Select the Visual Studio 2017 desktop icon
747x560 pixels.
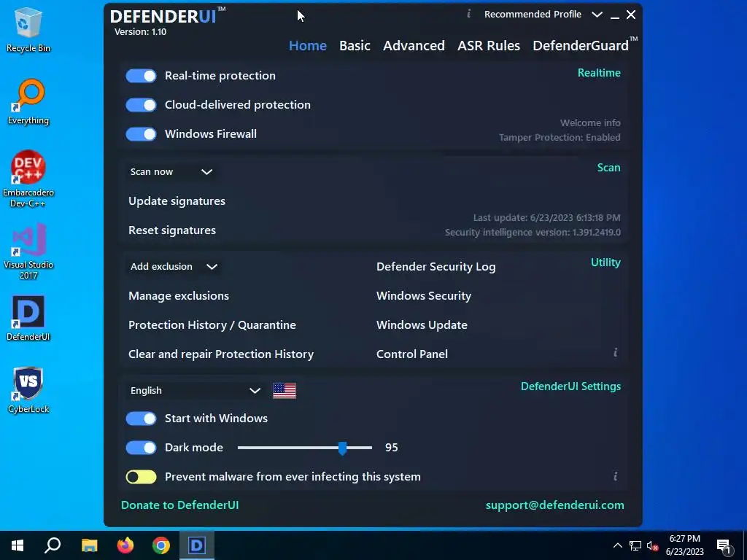tap(28, 251)
